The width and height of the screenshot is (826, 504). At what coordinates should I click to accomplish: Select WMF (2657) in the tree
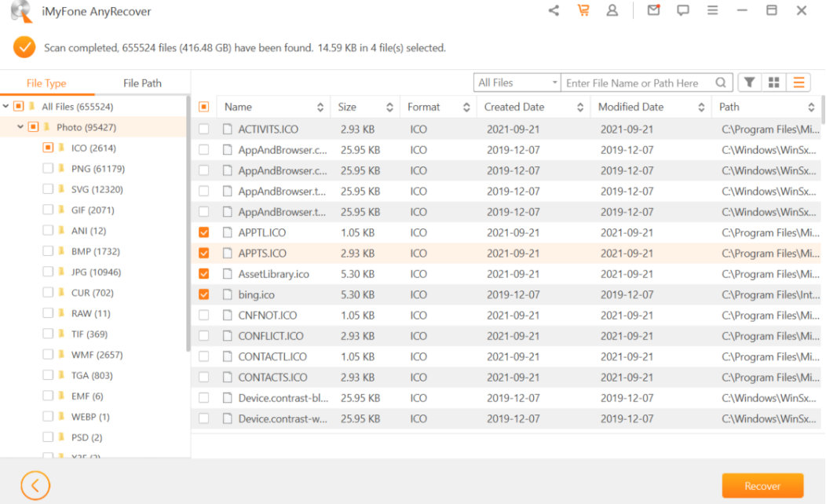point(97,354)
